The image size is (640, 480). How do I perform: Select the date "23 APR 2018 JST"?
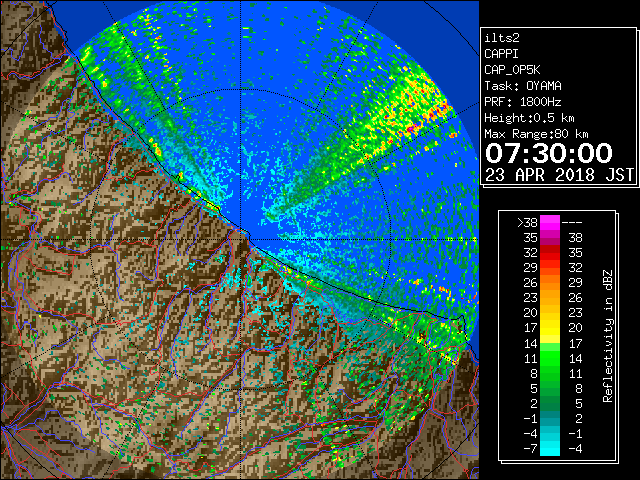point(559,175)
